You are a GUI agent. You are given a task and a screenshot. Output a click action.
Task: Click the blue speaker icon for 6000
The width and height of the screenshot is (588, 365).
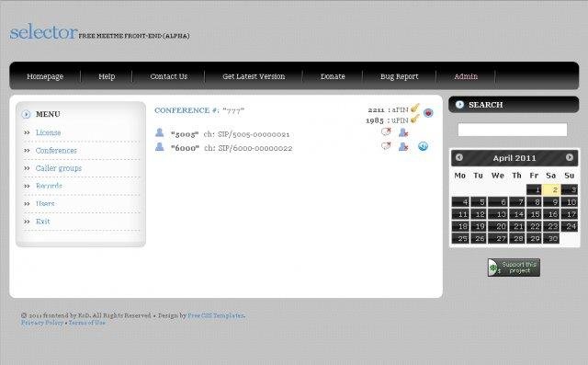(x=423, y=146)
